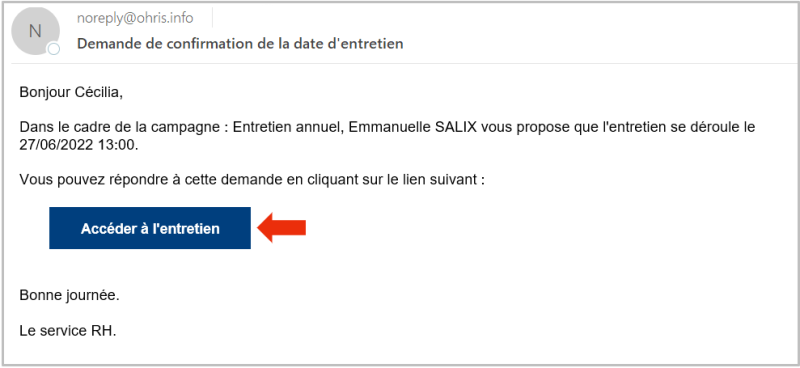The image size is (800, 368).
Task: Click the Bonne journée closing line
Action: [69, 295]
